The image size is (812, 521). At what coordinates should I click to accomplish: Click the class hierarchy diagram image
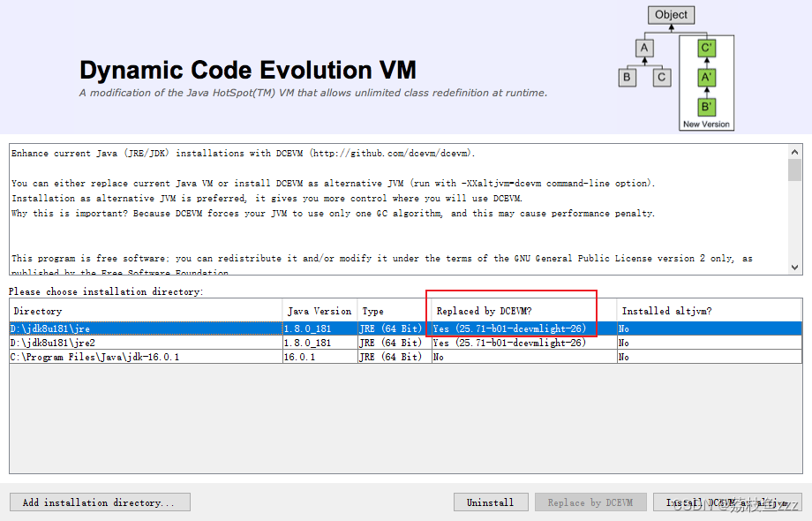coord(676,68)
